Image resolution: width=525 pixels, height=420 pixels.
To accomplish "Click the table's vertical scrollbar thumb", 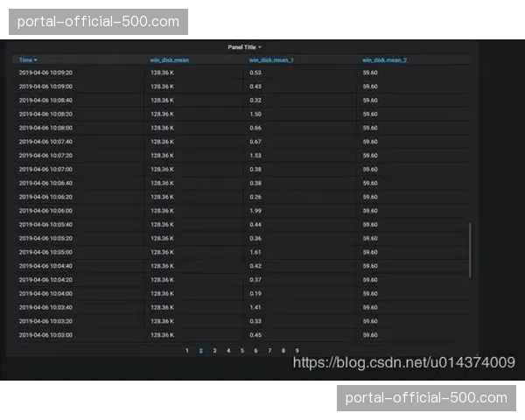I will 471,249.
